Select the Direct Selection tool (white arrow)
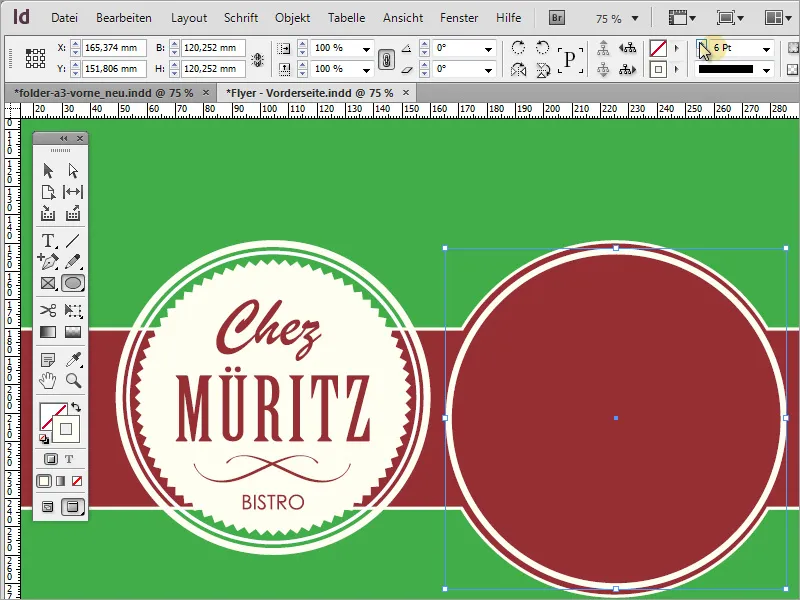 pyautogui.click(x=73, y=170)
